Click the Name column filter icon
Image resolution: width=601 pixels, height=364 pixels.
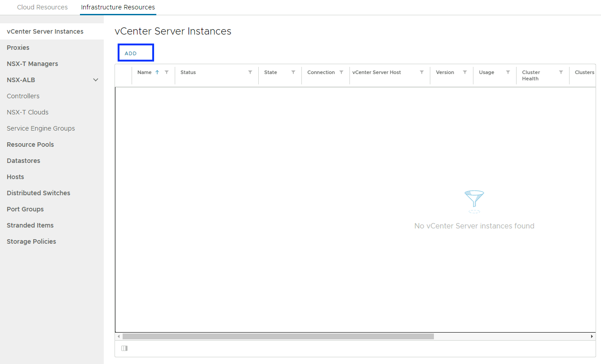[x=167, y=72]
